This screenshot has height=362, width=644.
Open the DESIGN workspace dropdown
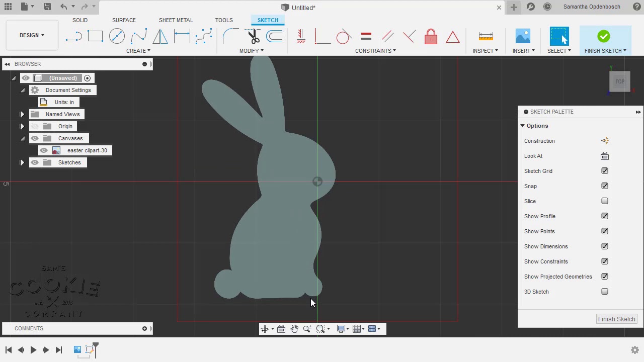coord(32,35)
